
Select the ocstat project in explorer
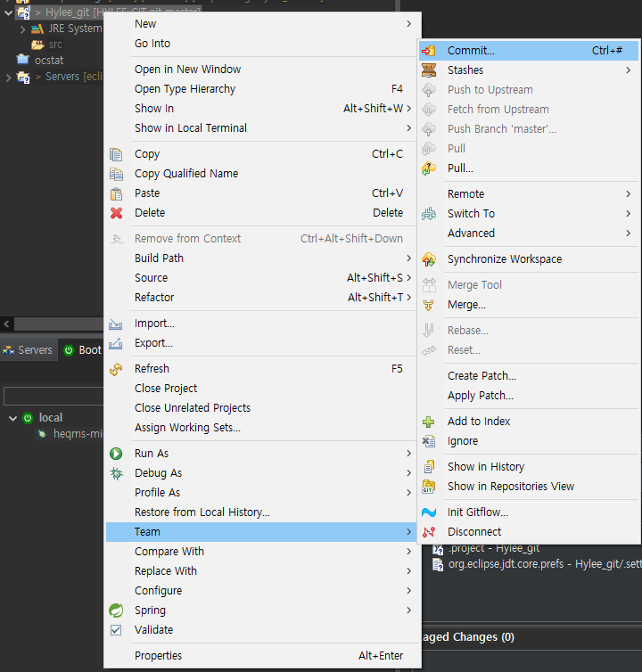coord(48,60)
